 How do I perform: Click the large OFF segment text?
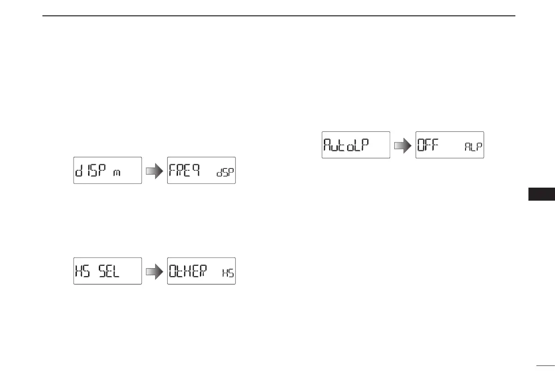(x=428, y=145)
